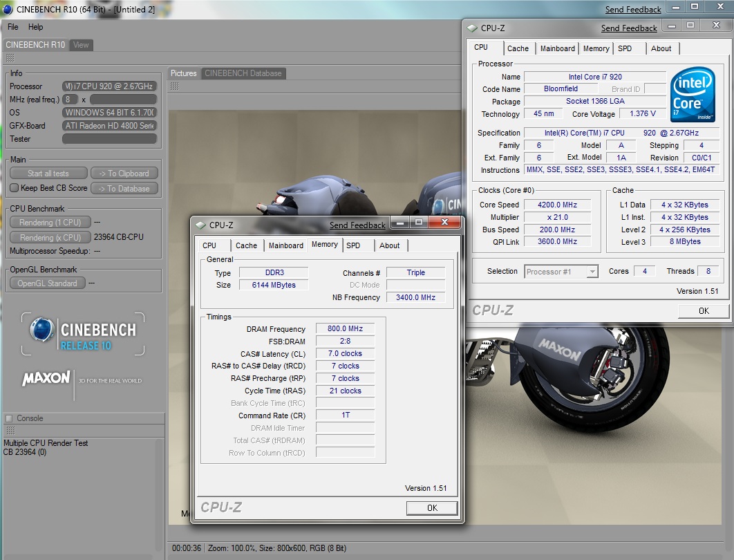Image resolution: width=734 pixels, height=560 pixels.
Task: Open the About tab in the Memory CPU-Z window
Action: 390,245
